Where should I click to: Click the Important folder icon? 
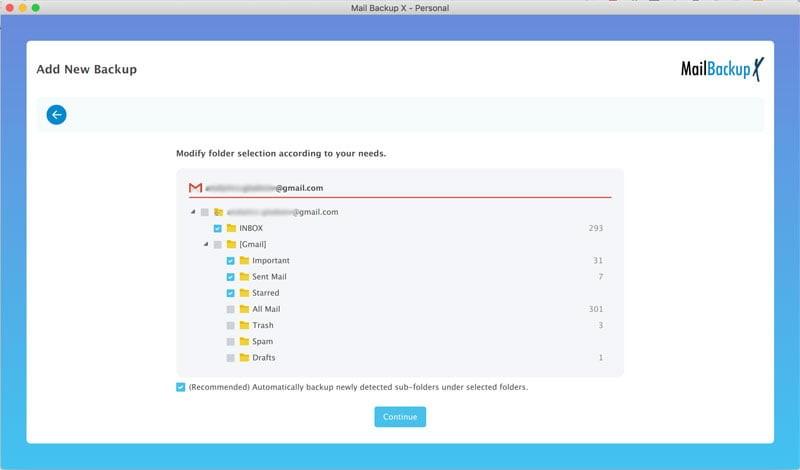click(244, 260)
